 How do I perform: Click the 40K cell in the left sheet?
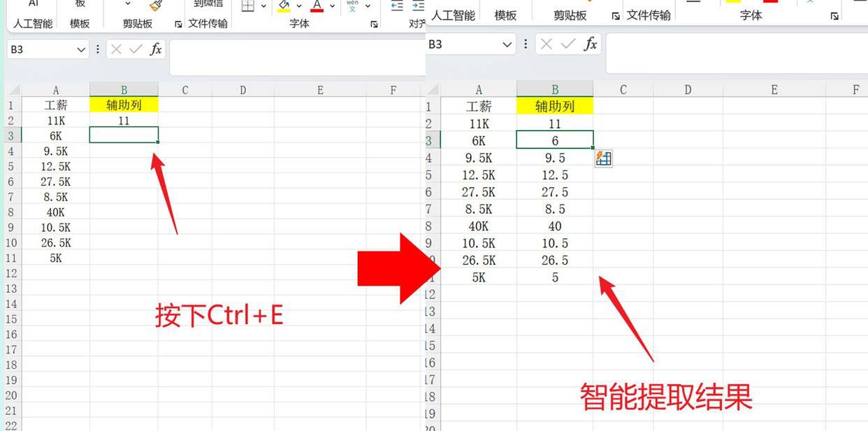(x=56, y=212)
